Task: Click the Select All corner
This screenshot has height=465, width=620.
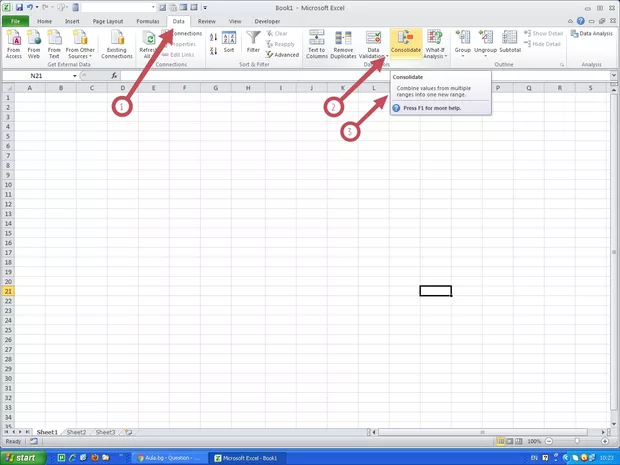Action: click(8, 88)
